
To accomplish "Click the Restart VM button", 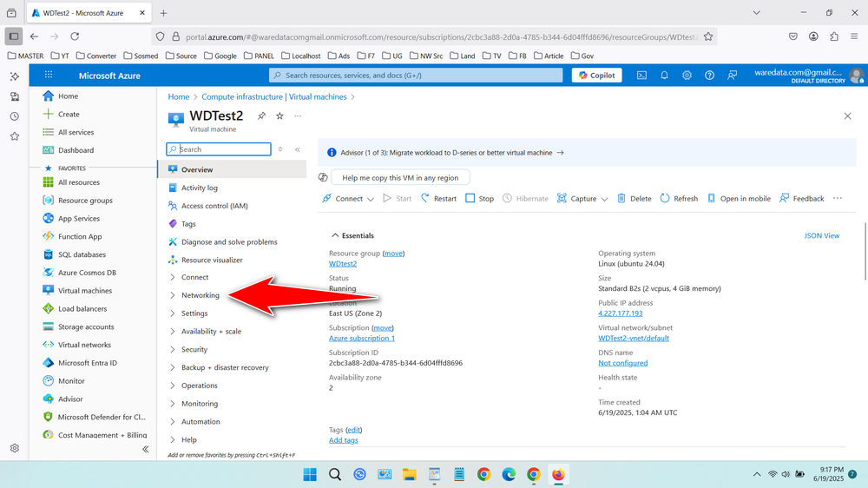I will pyautogui.click(x=438, y=198).
